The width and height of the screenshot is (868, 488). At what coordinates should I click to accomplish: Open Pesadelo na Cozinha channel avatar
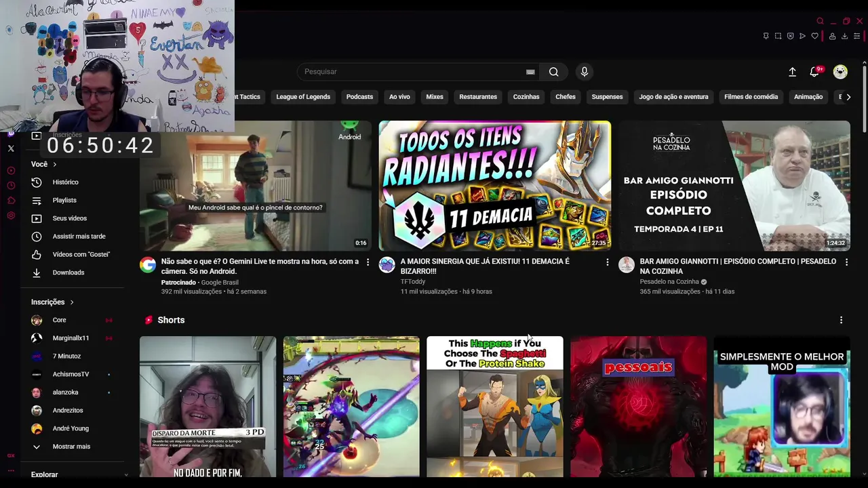pos(627,265)
